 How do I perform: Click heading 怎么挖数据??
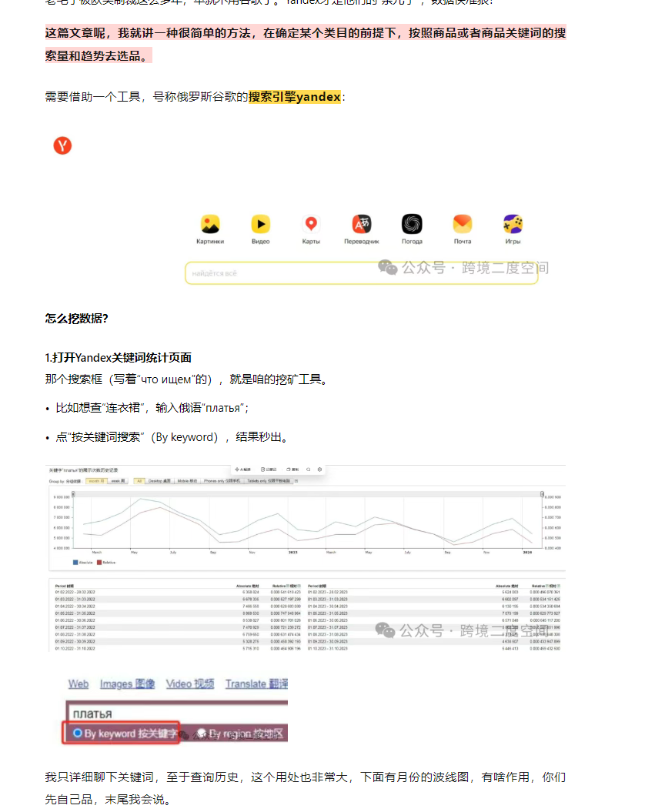tap(77, 319)
